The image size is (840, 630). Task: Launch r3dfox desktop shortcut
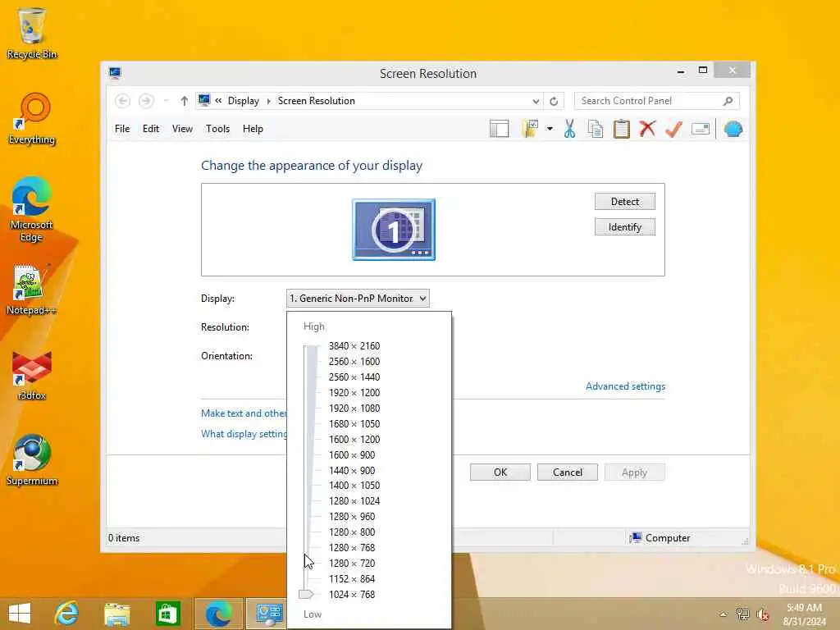click(32, 375)
